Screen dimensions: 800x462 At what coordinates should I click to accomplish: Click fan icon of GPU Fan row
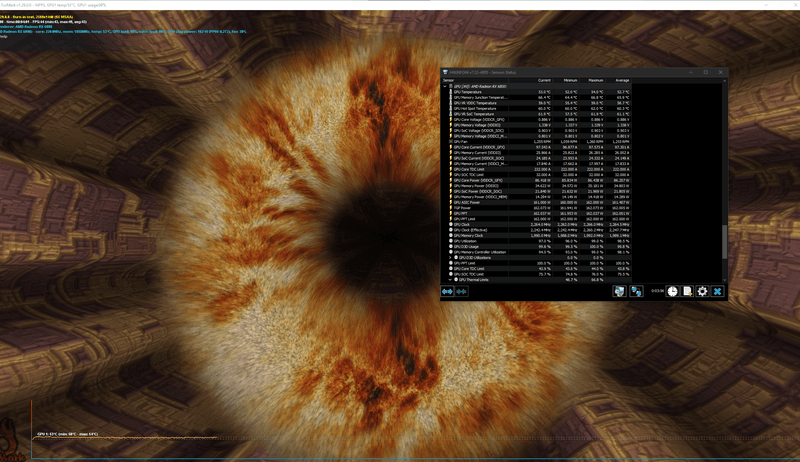click(451, 141)
